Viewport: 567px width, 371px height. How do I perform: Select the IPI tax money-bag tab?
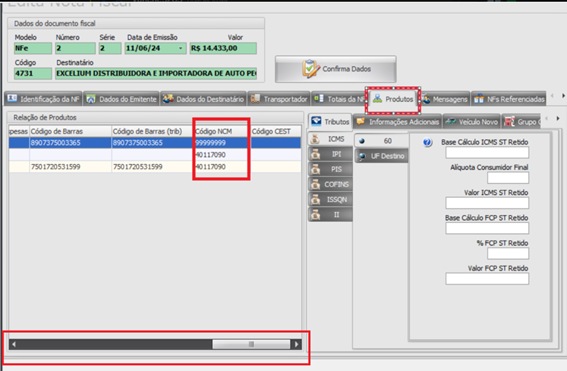[x=330, y=154]
